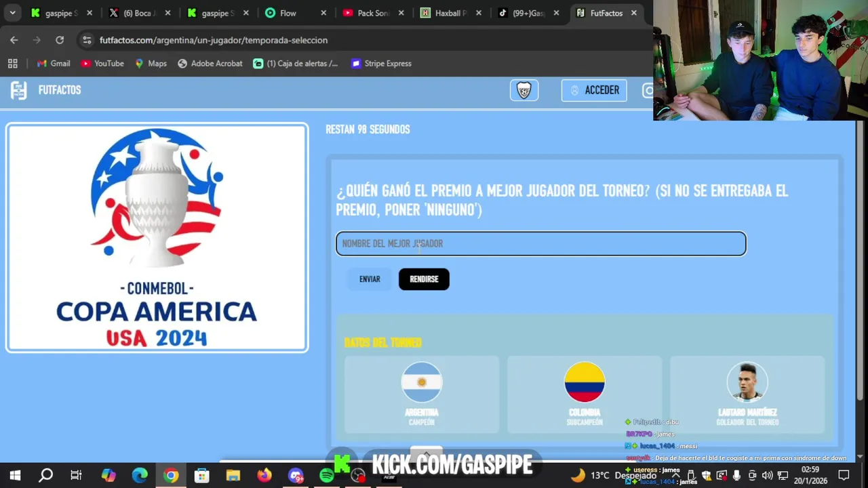Open Windows taskbar search

click(x=45, y=476)
